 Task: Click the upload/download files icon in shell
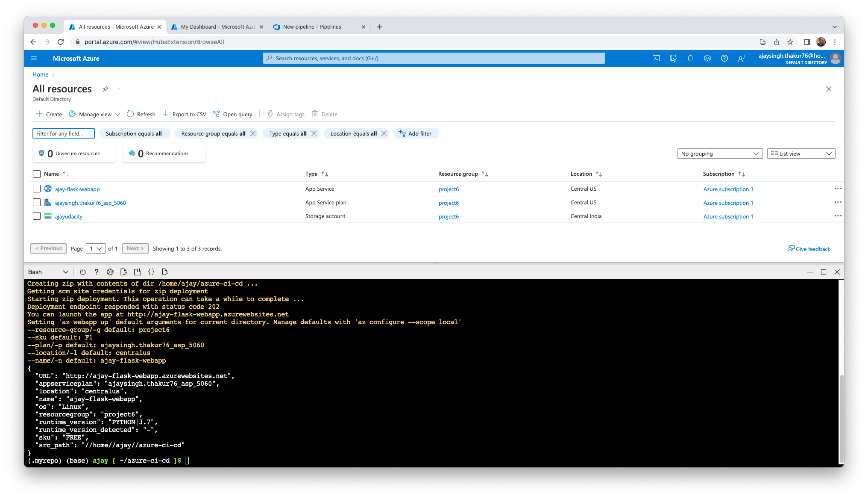tap(124, 272)
